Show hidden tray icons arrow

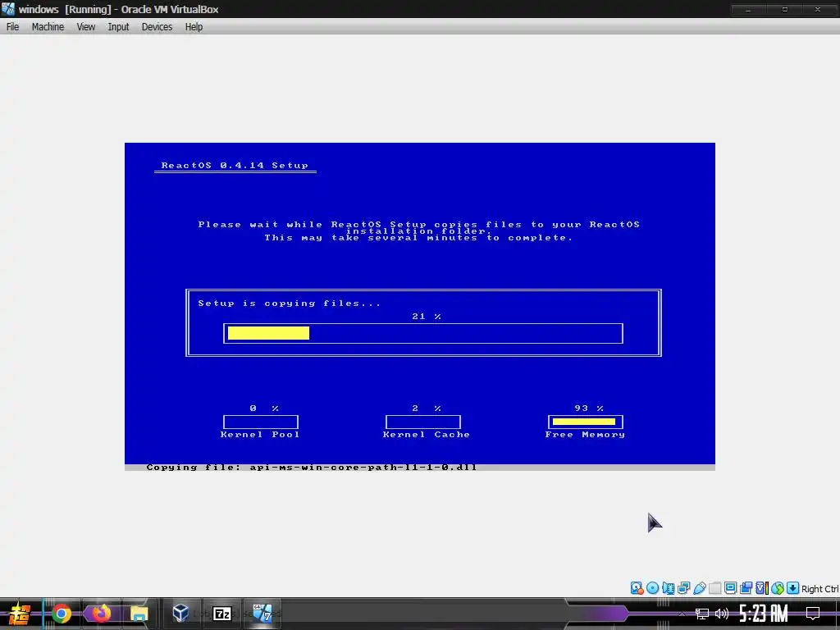(682, 614)
